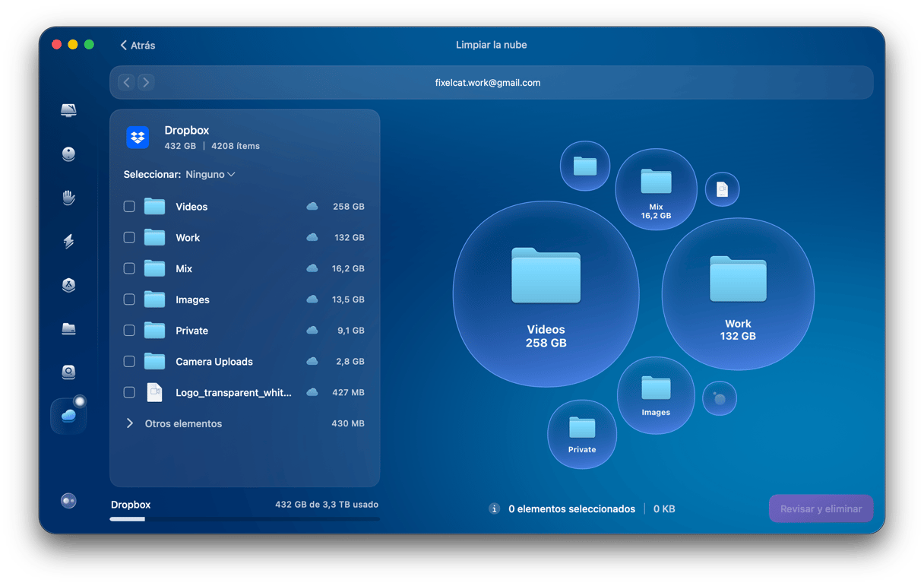The image size is (924, 586).
Task: Click the Dropbox logo icon
Action: pyautogui.click(x=138, y=138)
